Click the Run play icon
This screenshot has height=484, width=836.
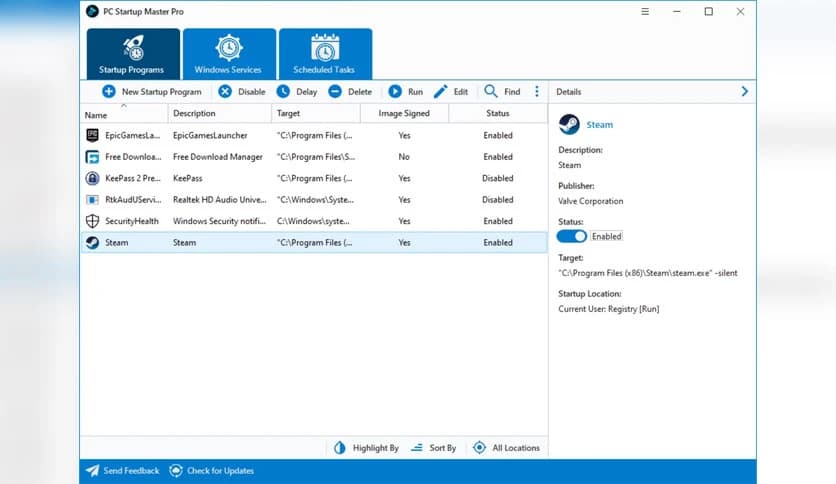[x=395, y=91]
